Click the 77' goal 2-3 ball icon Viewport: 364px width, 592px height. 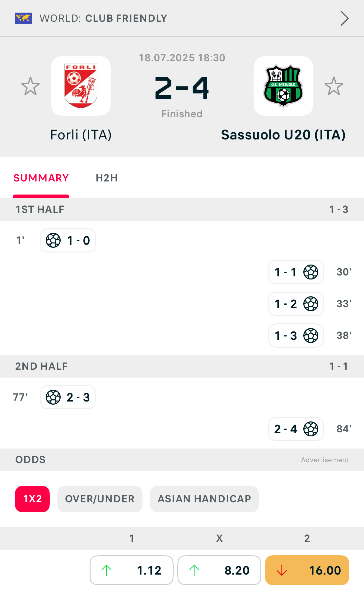point(53,397)
